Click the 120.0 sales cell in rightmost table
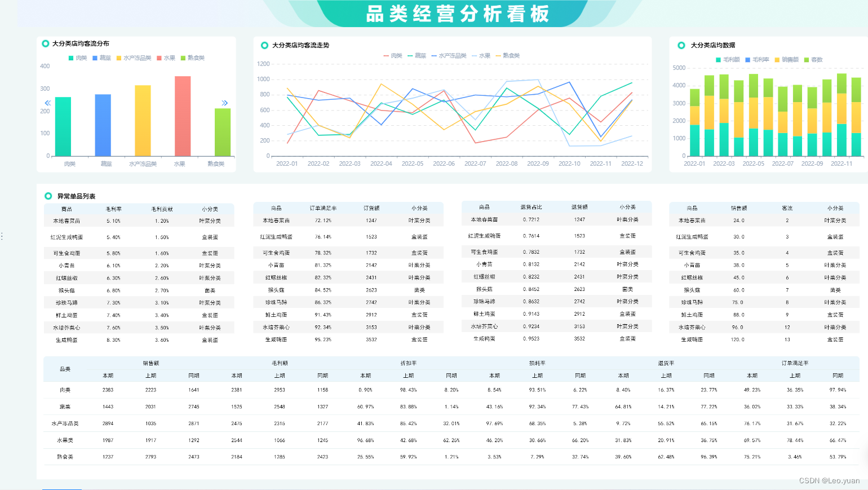Screen dimensions: 868x490 [738, 339]
